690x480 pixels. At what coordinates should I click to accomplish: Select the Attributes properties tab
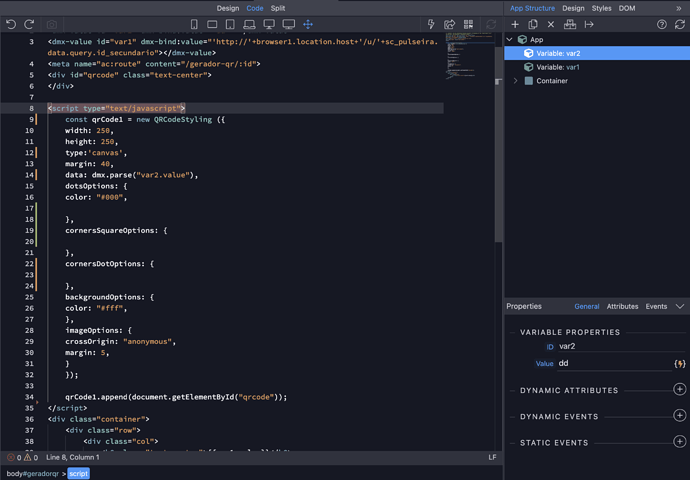622,307
